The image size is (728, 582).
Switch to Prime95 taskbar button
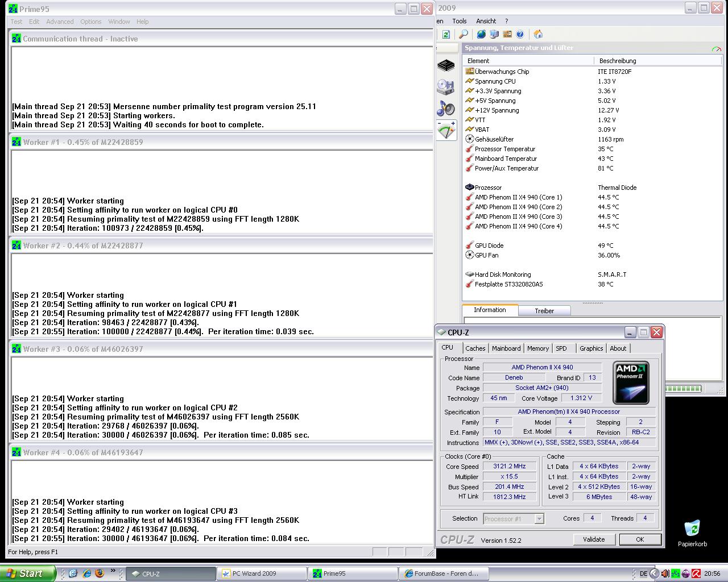[x=353, y=573]
